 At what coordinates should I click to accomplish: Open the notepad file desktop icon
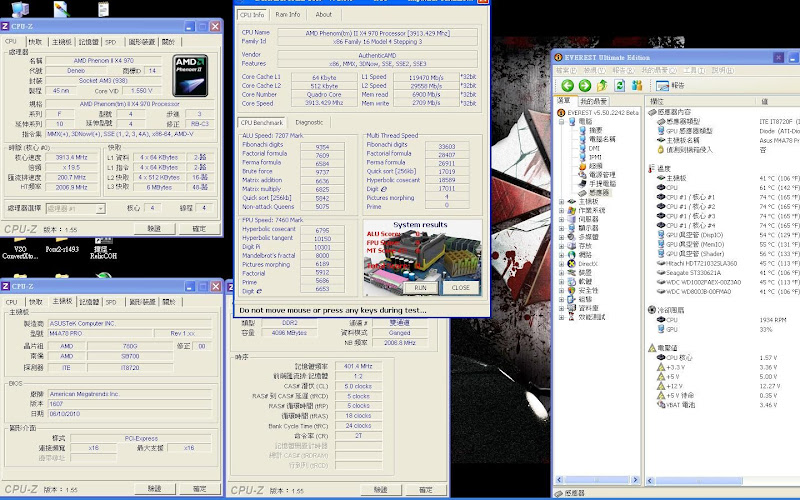pos(104,8)
